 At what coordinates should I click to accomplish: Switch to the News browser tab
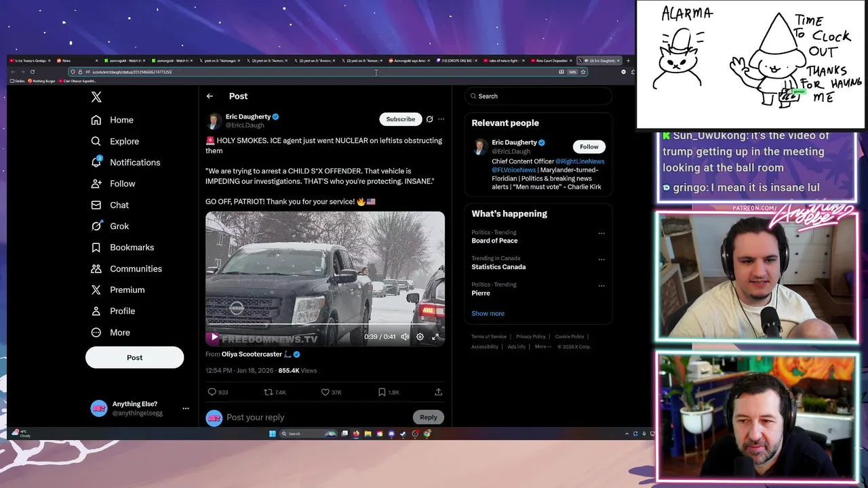77,61
